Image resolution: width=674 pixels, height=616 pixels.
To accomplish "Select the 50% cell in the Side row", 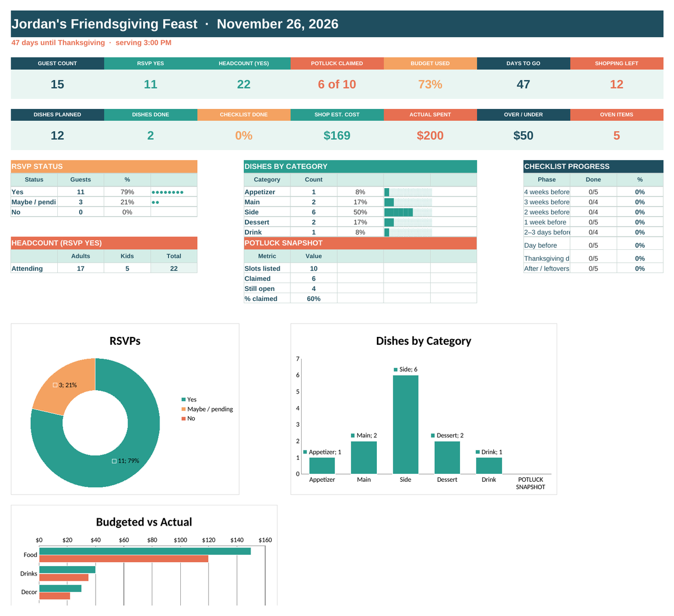I will [x=360, y=212].
